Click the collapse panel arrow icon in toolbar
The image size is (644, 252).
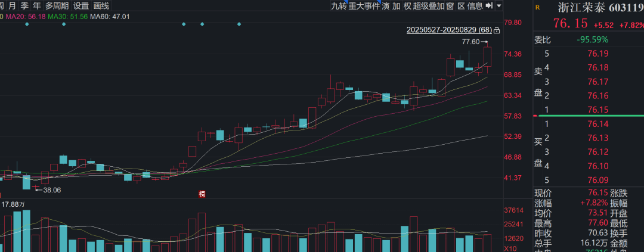coord(489,6)
